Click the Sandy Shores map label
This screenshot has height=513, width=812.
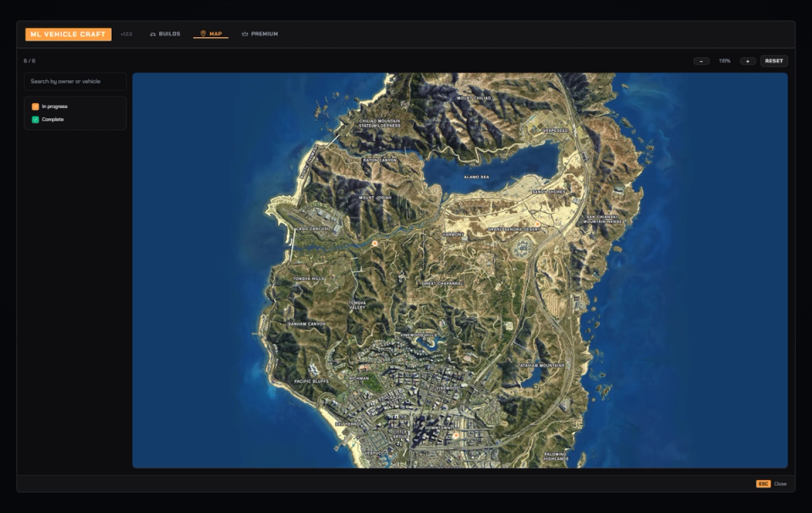(x=549, y=192)
